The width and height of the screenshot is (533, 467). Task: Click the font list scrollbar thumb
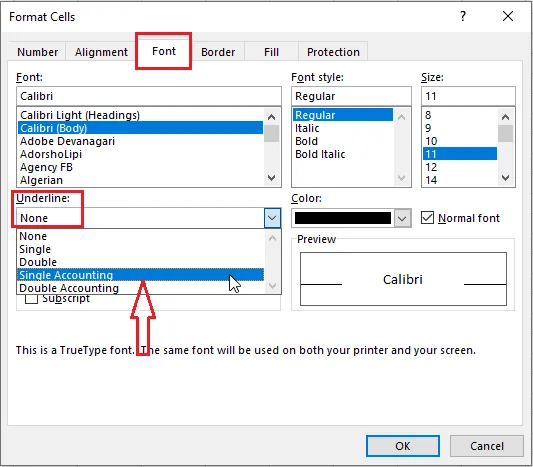pos(271,134)
